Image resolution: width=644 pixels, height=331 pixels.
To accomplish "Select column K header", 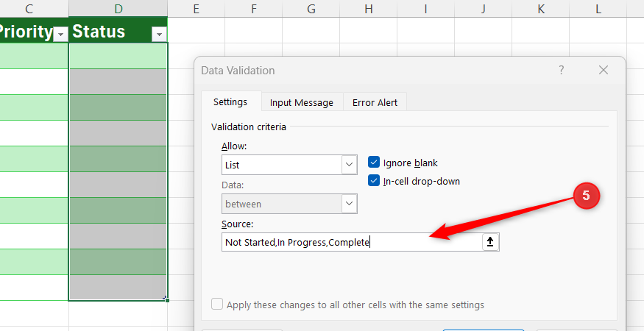I will click(540, 9).
